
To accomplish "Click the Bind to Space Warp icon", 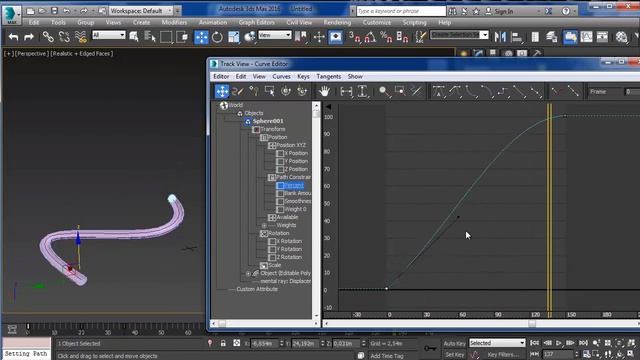I will 81,37.
